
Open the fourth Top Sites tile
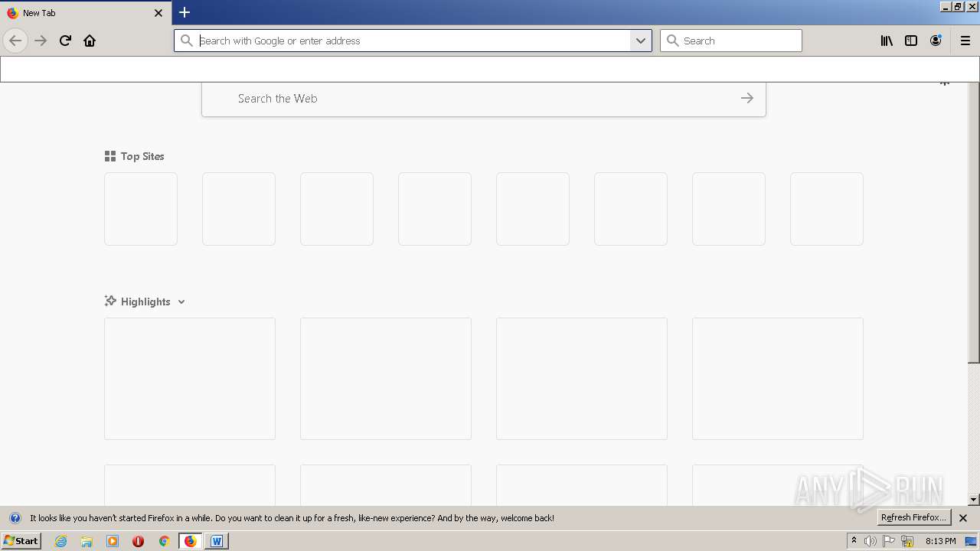435,209
